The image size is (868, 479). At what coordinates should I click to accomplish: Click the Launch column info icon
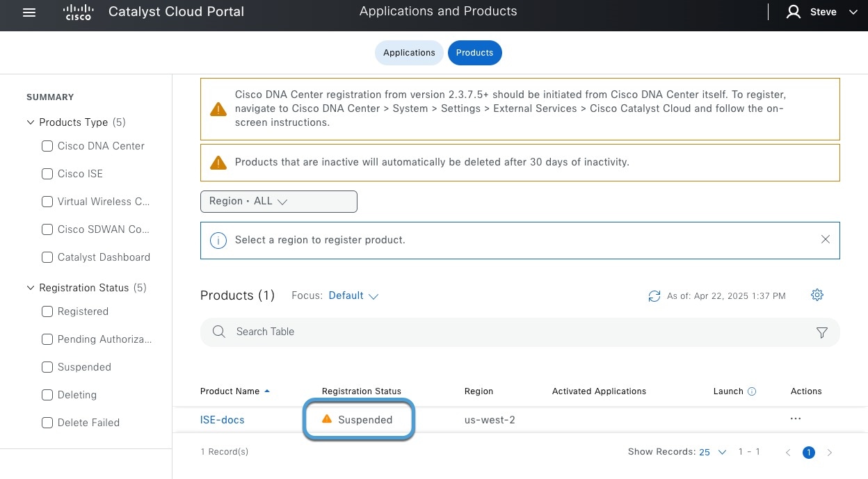[x=752, y=391]
